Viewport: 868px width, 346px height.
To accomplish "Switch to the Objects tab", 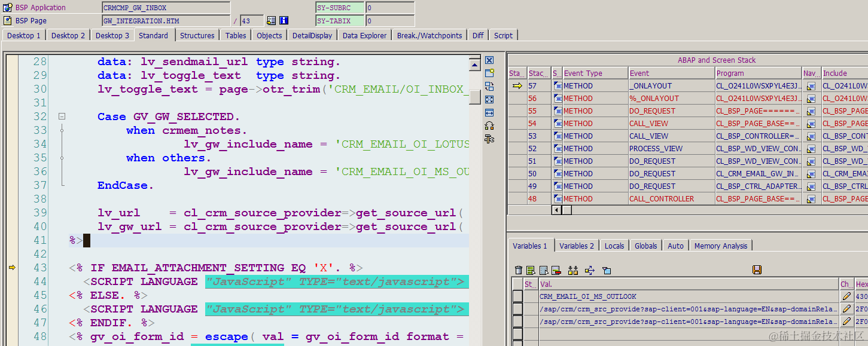I will tap(269, 35).
